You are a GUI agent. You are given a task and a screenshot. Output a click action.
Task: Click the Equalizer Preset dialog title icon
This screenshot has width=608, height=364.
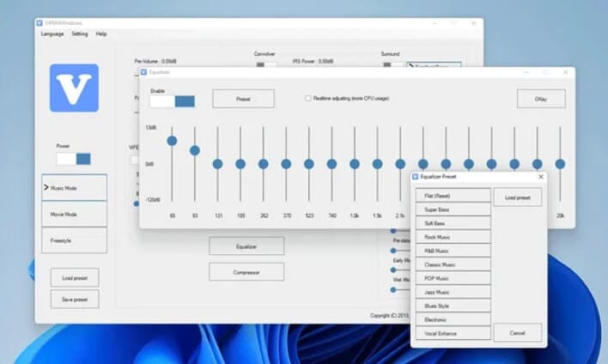pyautogui.click(x=416, y=177)
